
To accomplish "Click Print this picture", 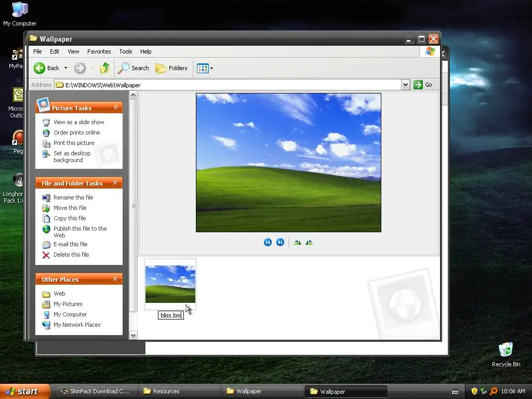I will click(x=74, y=143).
